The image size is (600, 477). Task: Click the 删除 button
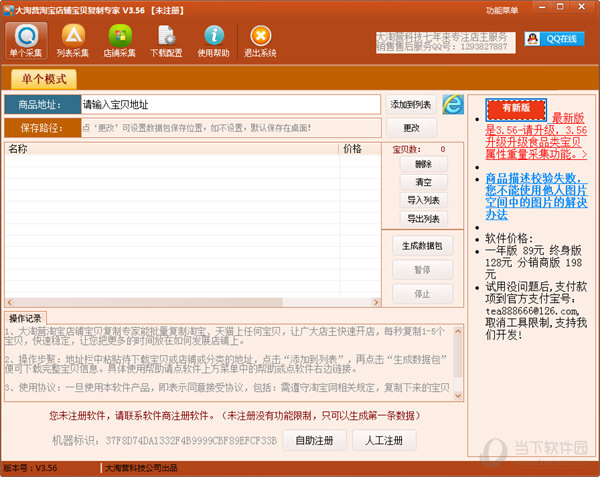(424, 164)
